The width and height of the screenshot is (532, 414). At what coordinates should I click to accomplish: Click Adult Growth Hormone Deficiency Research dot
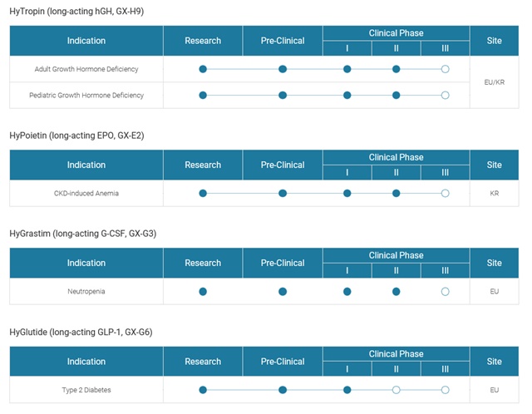coord(203,69)
